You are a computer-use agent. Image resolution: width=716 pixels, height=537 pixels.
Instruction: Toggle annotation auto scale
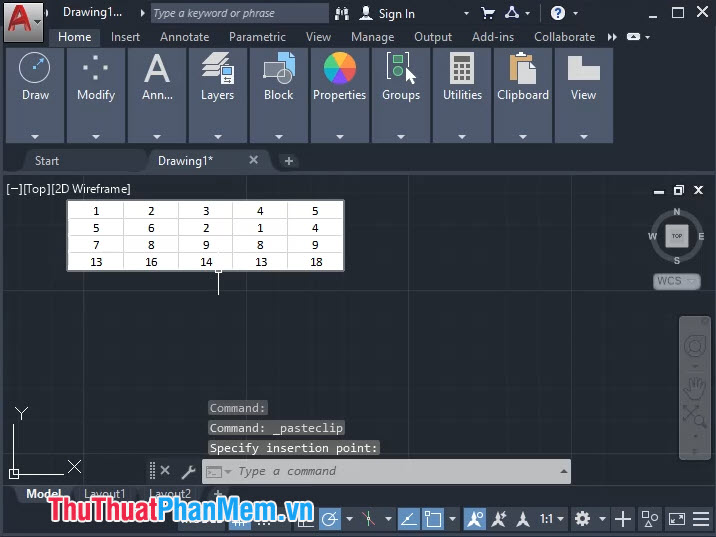click(x=499, y=519)
